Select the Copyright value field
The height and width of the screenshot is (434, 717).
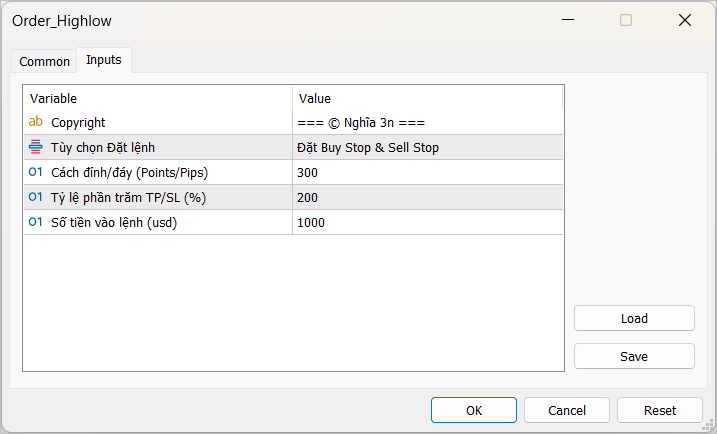[x=427, y=122]
